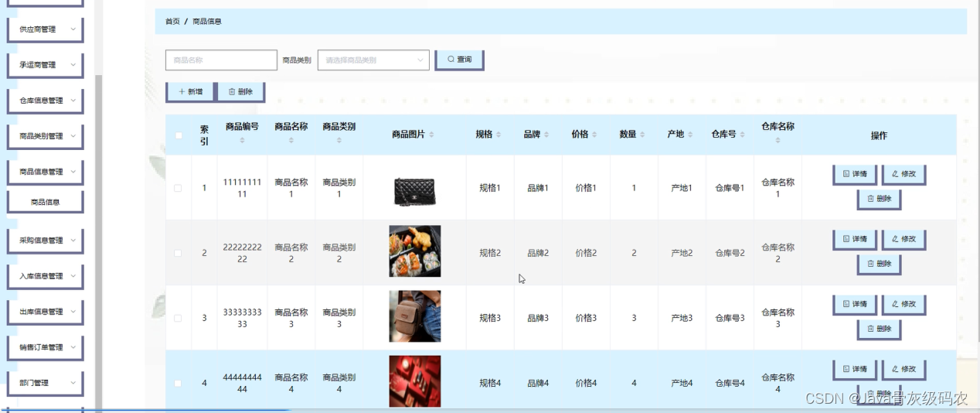Sort by 产地 column arrows
This screenshot has width=980, height=413.
(x=690, y=135)
